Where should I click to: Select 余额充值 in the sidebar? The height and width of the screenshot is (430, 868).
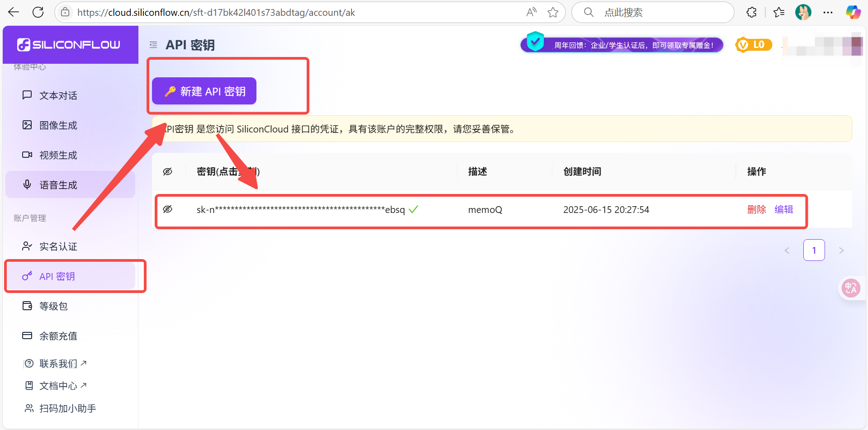(58, 336)
